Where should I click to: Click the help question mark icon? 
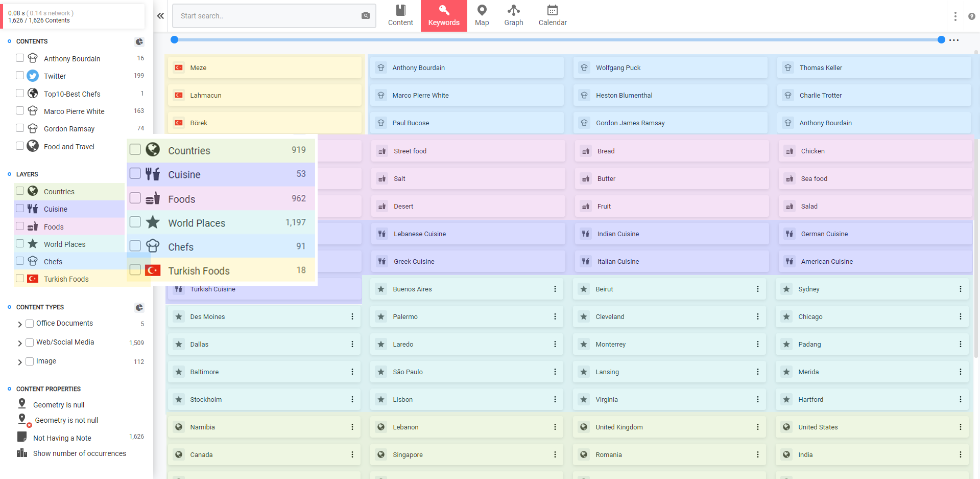coord(971,16)
